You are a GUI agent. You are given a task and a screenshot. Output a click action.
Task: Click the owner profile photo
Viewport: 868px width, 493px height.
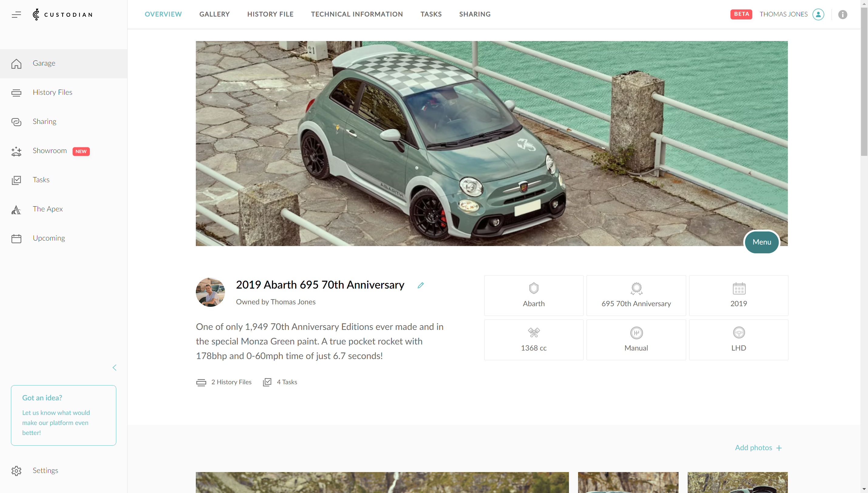[x=210, y=292]
